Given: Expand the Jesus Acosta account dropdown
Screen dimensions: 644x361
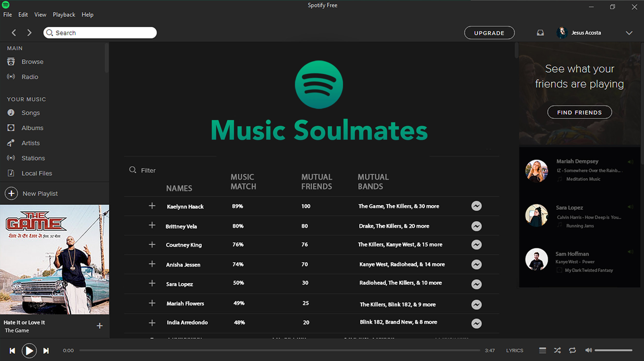Looking at the screenshot, I should click(x=629, y=33).
